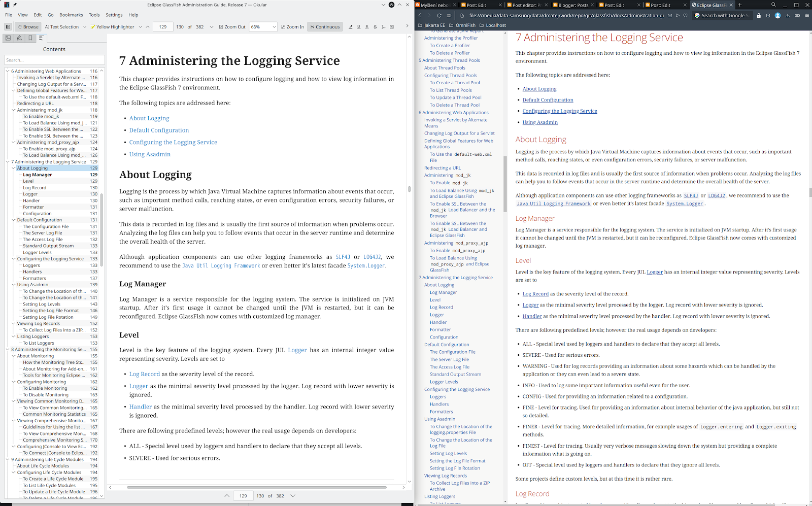
Task: Select 'Setting Log Levels' in Okular contents
Action: pyautogui.click(x=42, y=305)
